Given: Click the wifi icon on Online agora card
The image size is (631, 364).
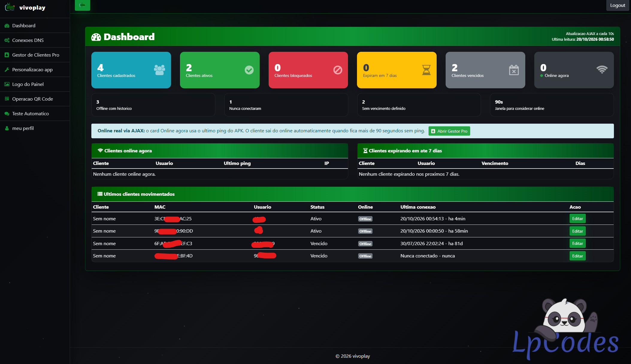Looking at the screenshot, I should 602,70.
